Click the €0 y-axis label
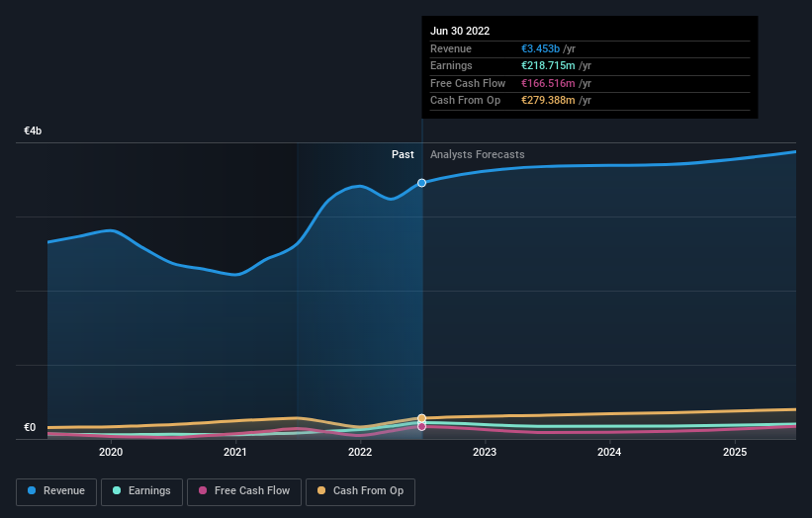Viewport: 812px width, 518px height. 30,427
